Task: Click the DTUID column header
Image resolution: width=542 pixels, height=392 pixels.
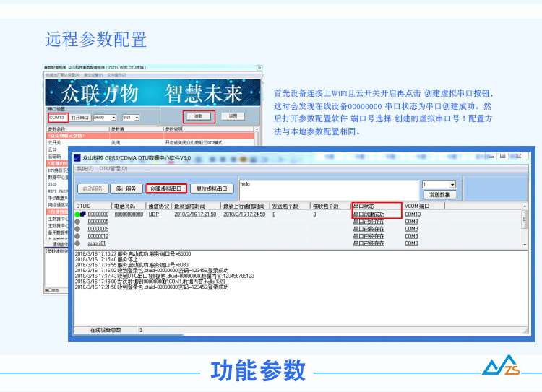Action: click(x=93, y=206)
